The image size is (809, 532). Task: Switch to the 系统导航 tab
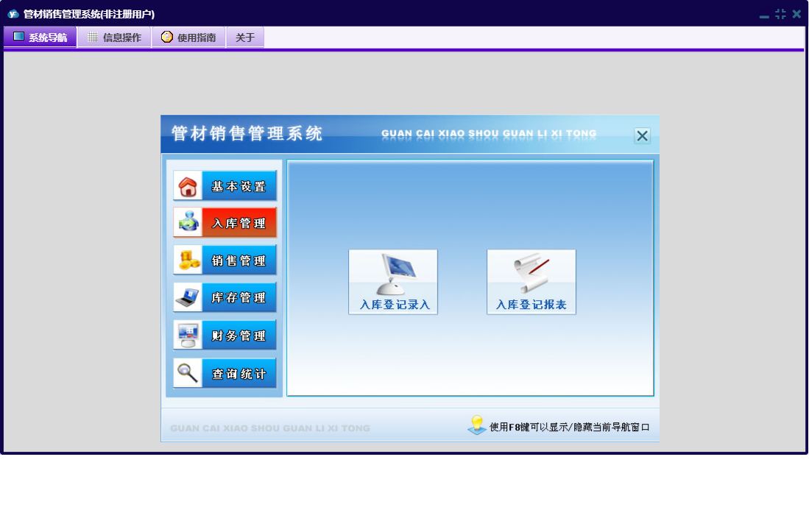pyautogui.click(x=40, y=37)
